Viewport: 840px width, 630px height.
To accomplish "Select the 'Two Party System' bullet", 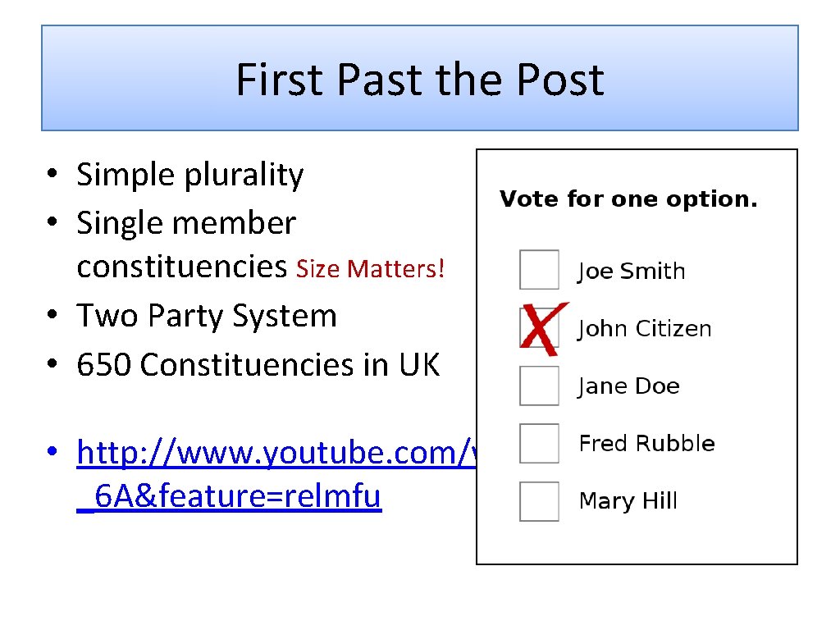I will pyautogui.click(x=207, y=316).
